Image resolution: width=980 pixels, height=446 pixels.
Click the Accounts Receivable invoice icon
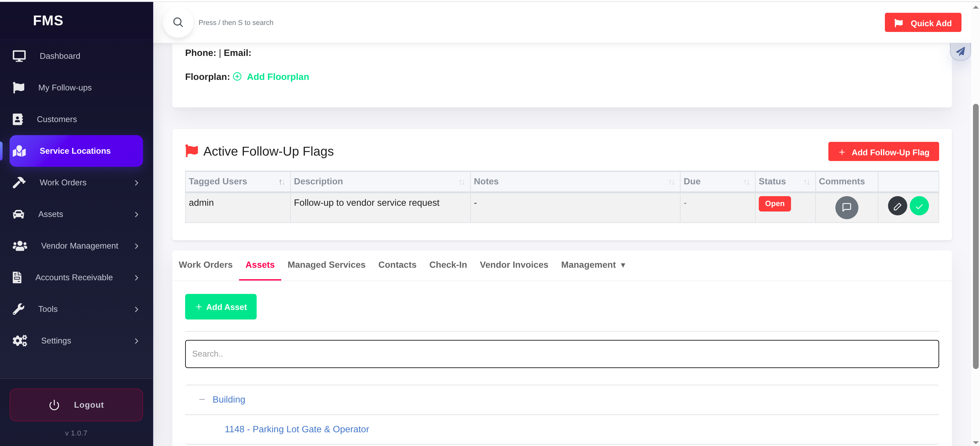[x=17, y=277]
